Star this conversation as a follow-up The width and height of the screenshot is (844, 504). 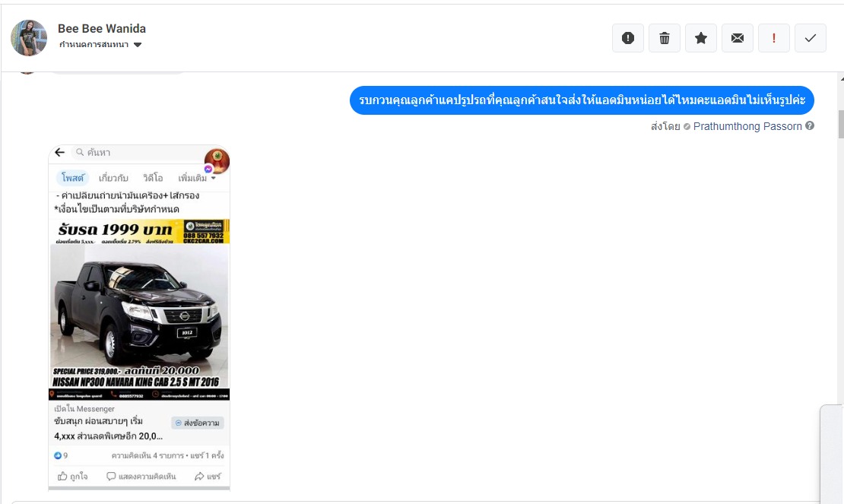pyautogui.click(x=701, y=38)
